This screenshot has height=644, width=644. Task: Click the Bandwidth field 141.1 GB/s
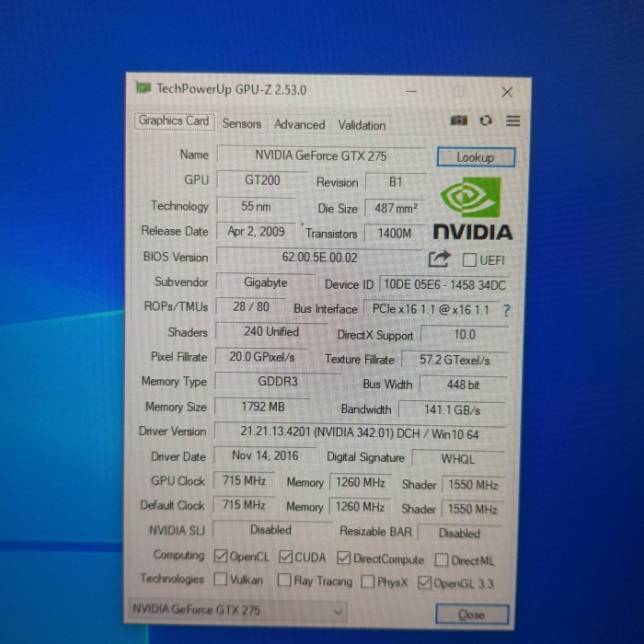pos(452,410)
